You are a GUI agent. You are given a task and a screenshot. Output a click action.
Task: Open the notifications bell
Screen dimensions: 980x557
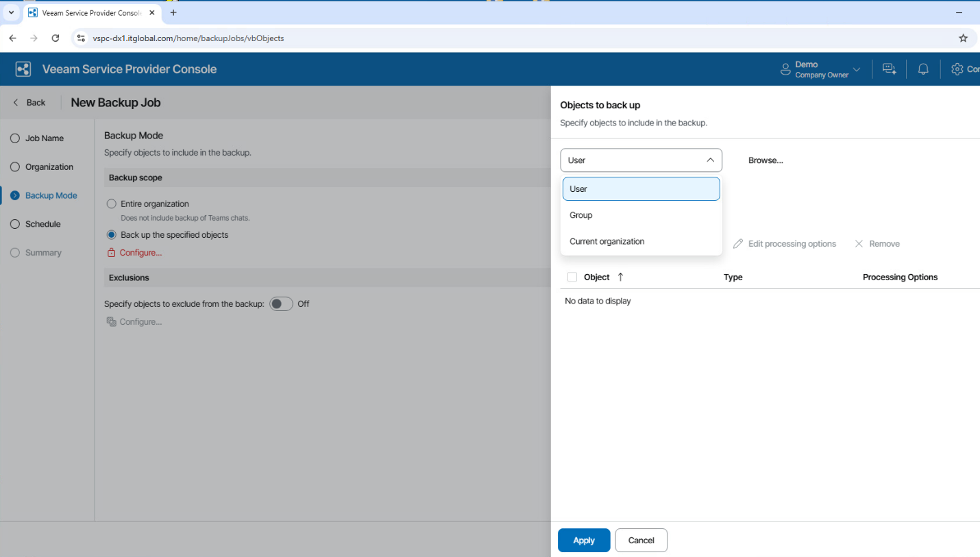click(x=923, y=69)
